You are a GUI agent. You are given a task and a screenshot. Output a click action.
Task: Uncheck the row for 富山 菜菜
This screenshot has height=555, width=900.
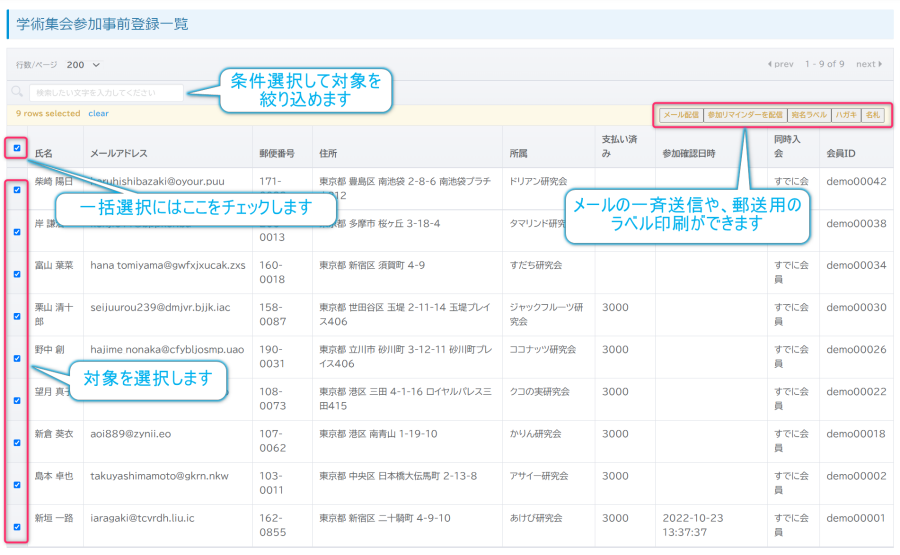pos(17,273)
